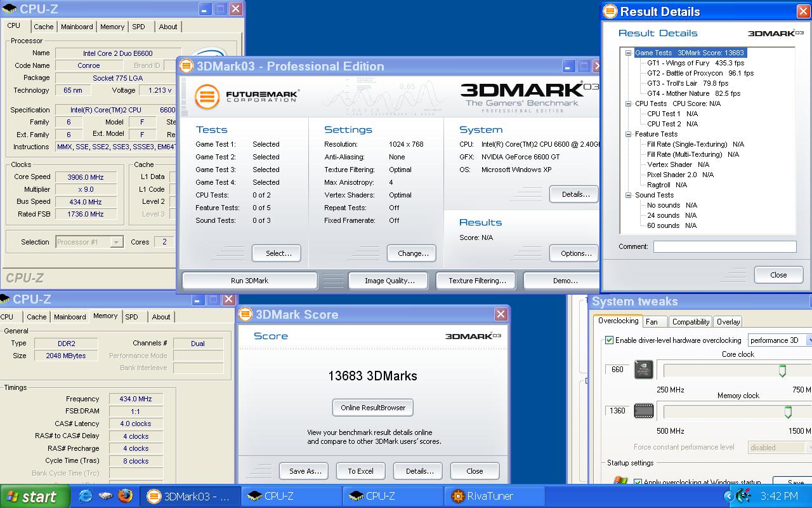Click the 3:42 PM system clock
This screenshot has width=812, height=508.
pos(779,497)
